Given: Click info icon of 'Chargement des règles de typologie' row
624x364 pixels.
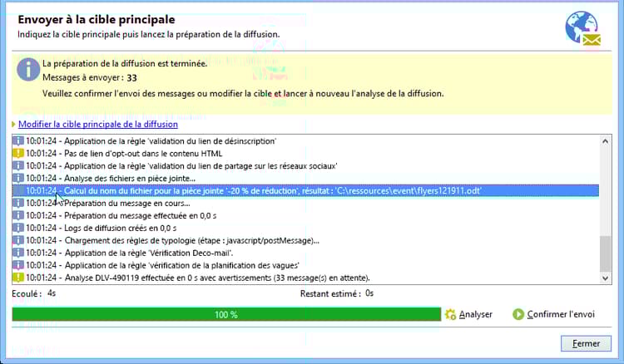Looking at the screenshot, I should pyautogui.click(x=18, y=240).
